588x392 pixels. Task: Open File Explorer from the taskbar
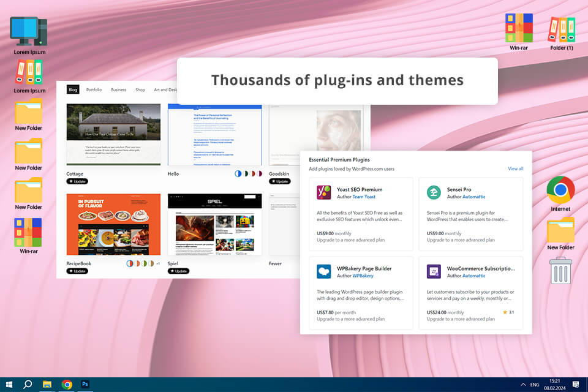(x=47, y=385)
